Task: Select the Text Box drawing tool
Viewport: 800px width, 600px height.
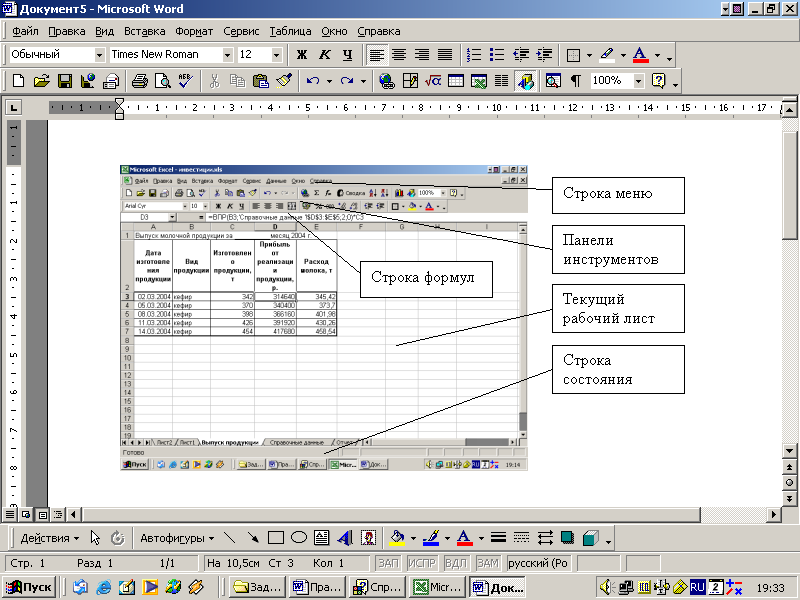Action: pos(321,538)
